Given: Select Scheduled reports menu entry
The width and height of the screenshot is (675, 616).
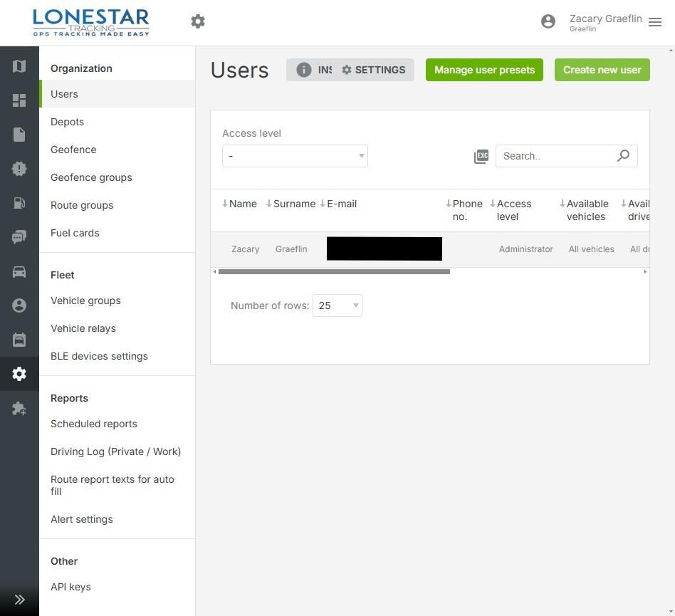Looking at the screenshot, I should coord(94,424).
